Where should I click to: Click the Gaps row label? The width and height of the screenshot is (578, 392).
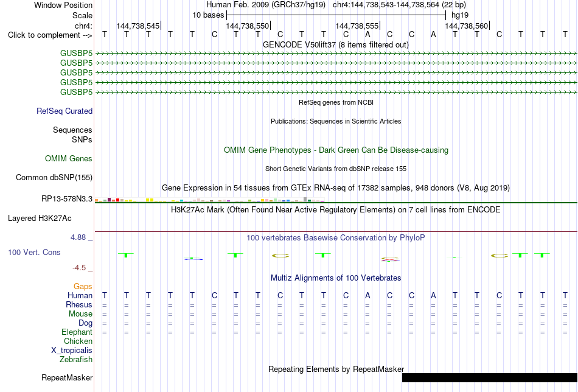(x=83, y=287)
